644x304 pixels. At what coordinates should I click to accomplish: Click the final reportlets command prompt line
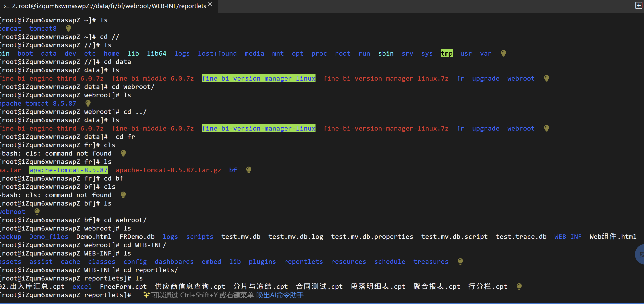coord(65,295)
